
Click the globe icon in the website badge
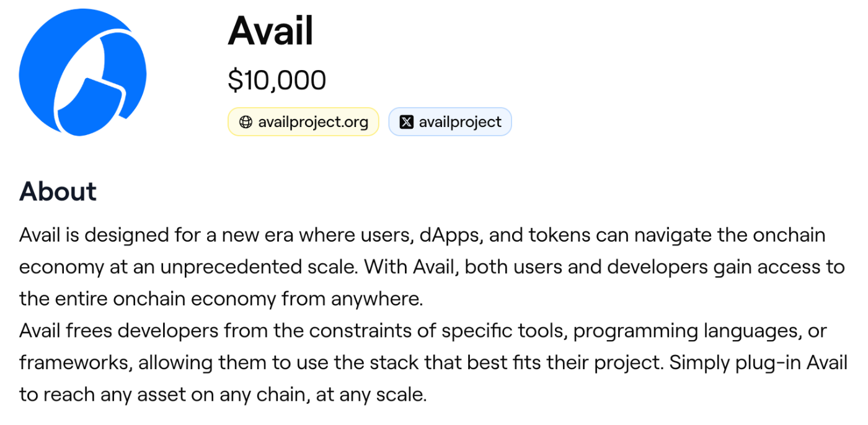pos(246,122)
